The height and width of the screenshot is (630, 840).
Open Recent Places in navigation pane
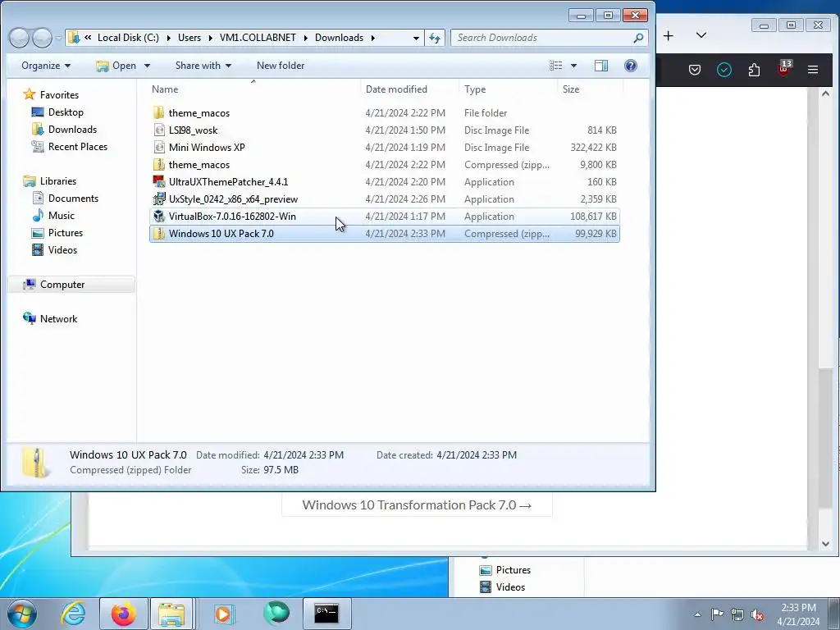(x=78, y=146)
